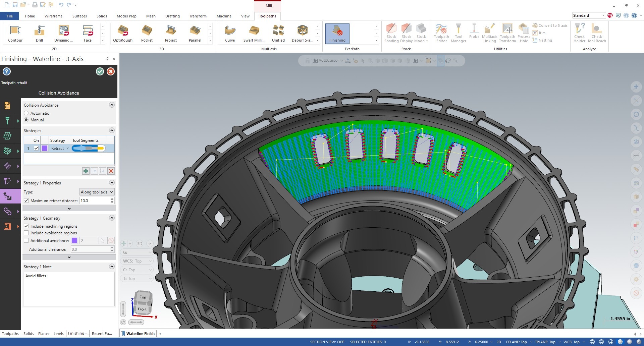Open the Along tool axis type dropdown

97,192
